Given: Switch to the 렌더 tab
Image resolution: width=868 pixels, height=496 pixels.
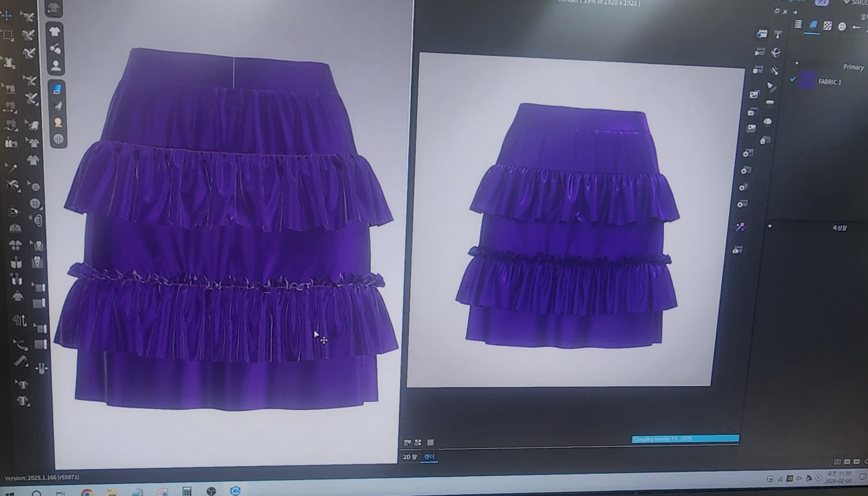Looking at the screenshot, I should [x=429, y=457].
